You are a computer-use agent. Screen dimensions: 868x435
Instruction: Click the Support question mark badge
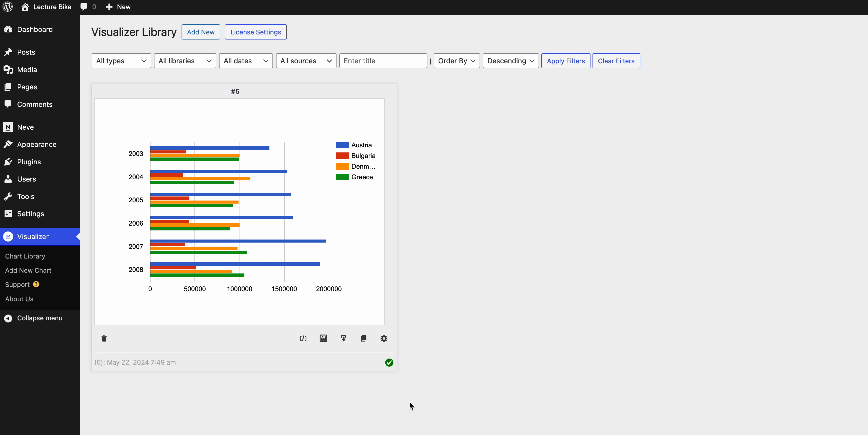click(x=36, y=284)
